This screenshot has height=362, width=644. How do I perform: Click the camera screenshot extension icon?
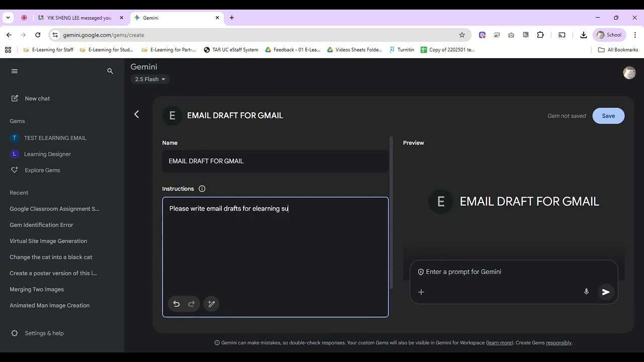pyautogui.click(x=511, y=35)
